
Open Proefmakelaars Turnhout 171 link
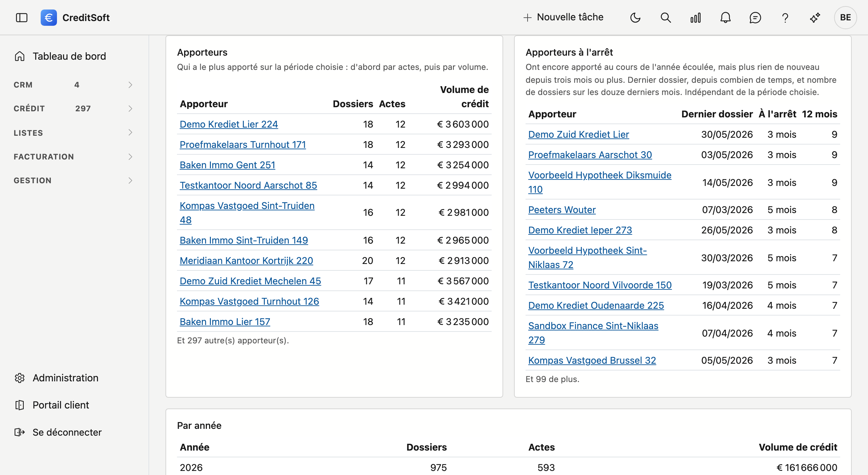click(243, 145)
